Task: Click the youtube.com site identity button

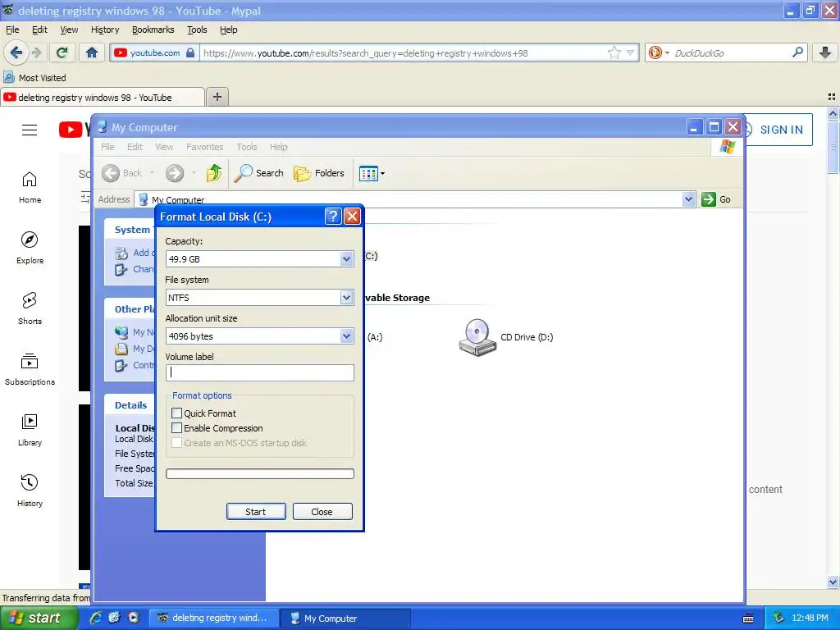Action: 154,52
